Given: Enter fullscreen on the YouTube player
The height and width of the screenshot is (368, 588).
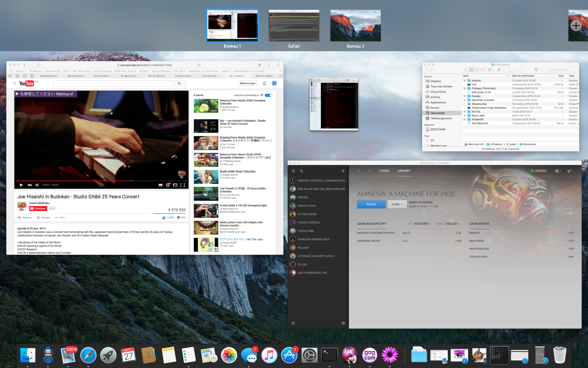Looking at the screenshot, I should click(182, 185).
